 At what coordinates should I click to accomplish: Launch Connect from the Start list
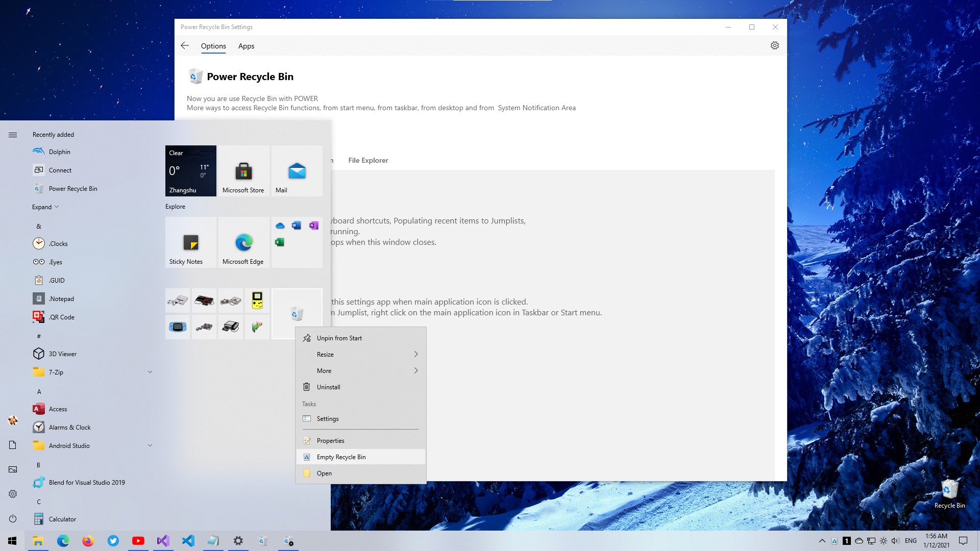click(92, 170)
